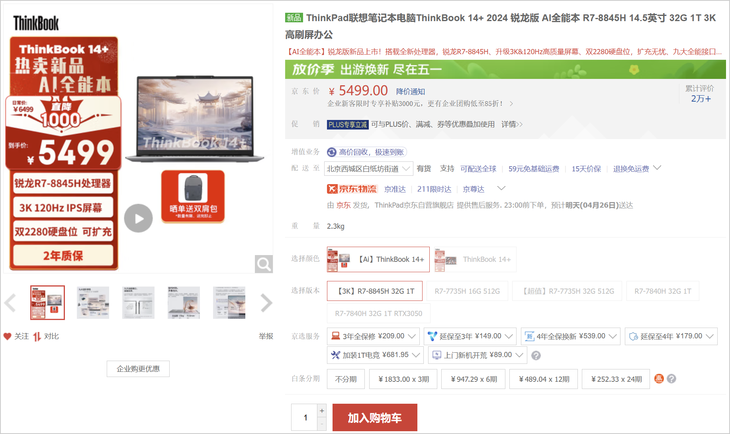The width and height of the screenshot is (730, 434).
Task: Increase quantity with plus stepper
Action: (x=322, y=411)
